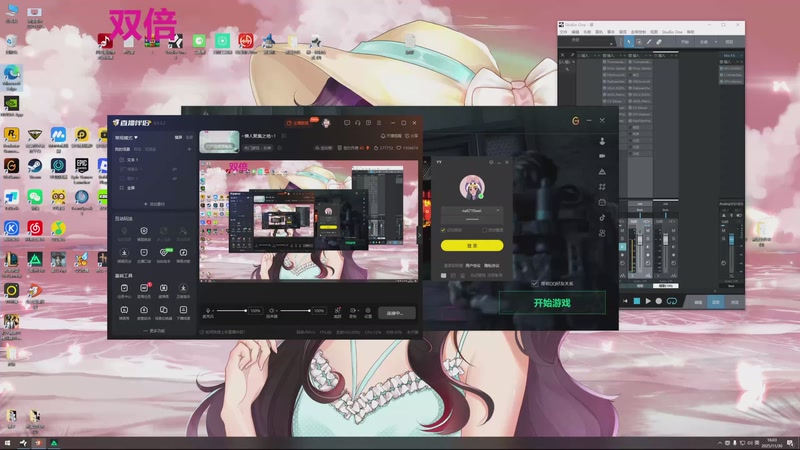This screenshot has height=450, width=800.
Task: Click the message icon in streaming app title bar
Action: click(347, 123)
